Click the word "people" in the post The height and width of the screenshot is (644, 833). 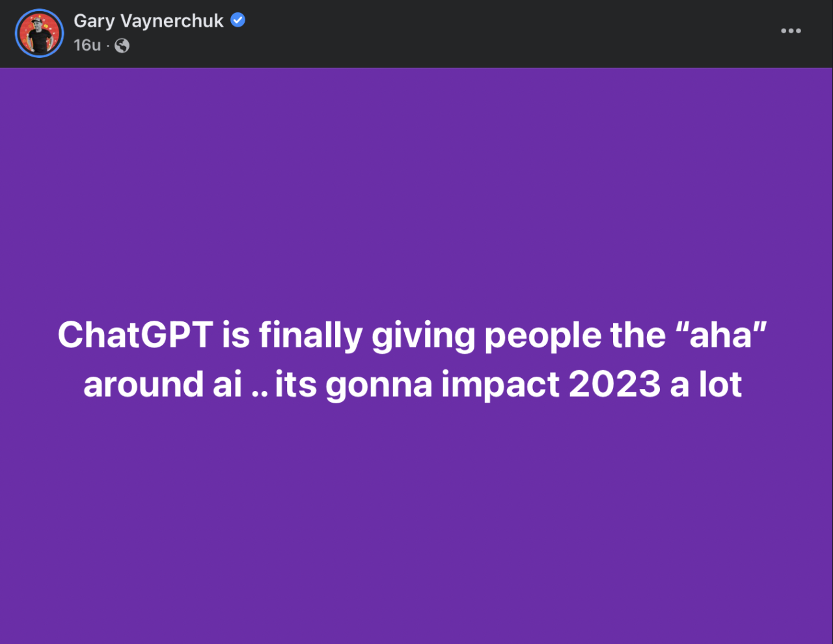(542, 336)
